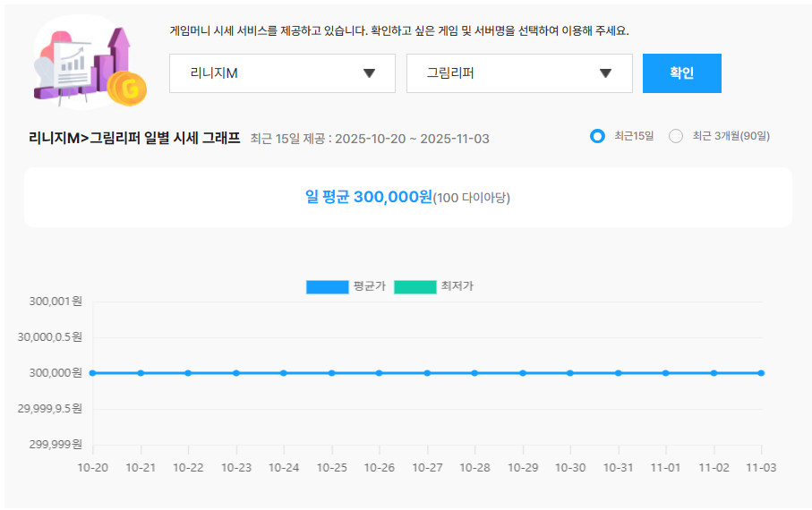Click the data point for 10-21
This screenshot has height=510, width=812.
point(141,373)
